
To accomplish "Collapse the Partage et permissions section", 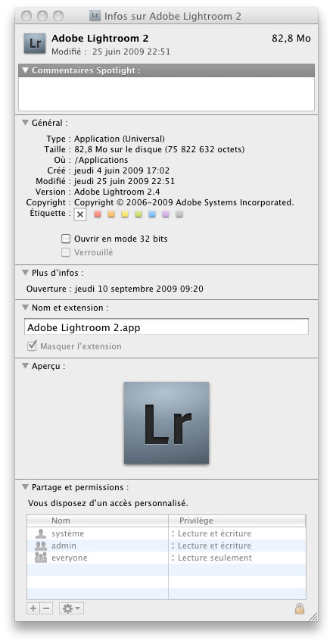I will 26,487.
